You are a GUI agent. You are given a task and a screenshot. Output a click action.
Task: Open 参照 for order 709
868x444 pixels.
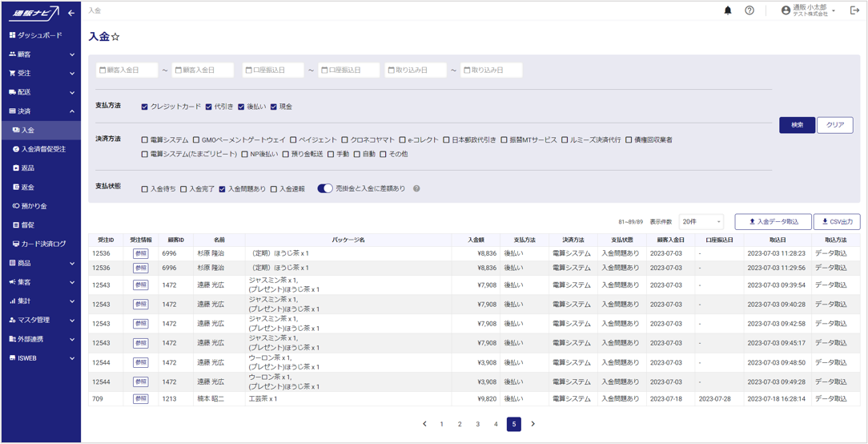click(x=140, y=398)
